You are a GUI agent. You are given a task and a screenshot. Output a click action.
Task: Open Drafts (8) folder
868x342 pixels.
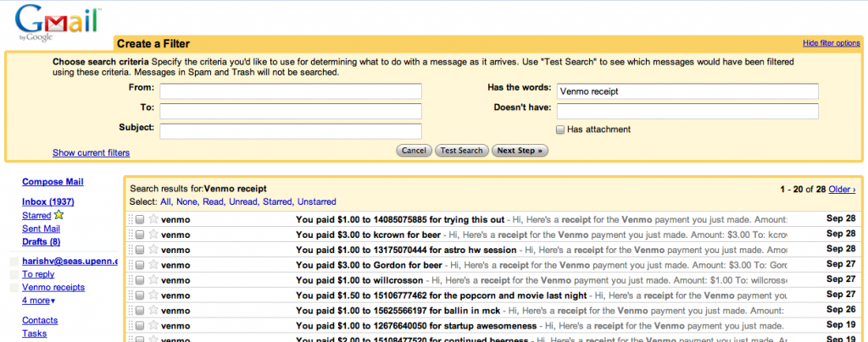[x=41, y=241]
